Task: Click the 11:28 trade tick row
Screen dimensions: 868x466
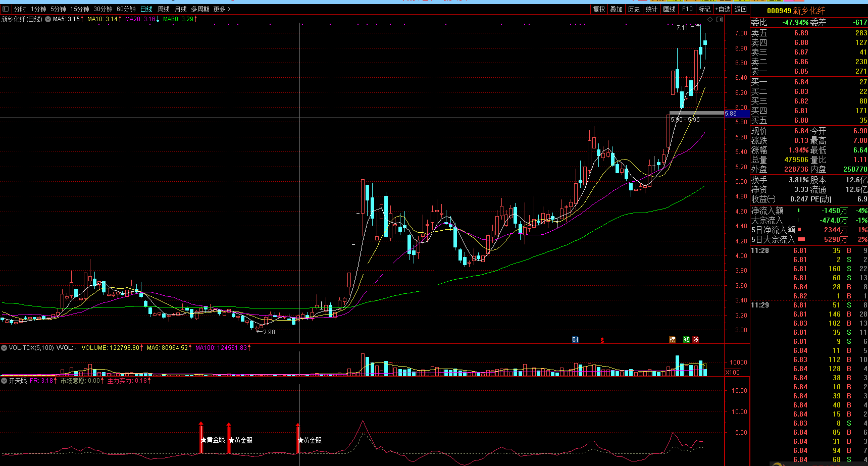Action: click(x=809, y=250)
